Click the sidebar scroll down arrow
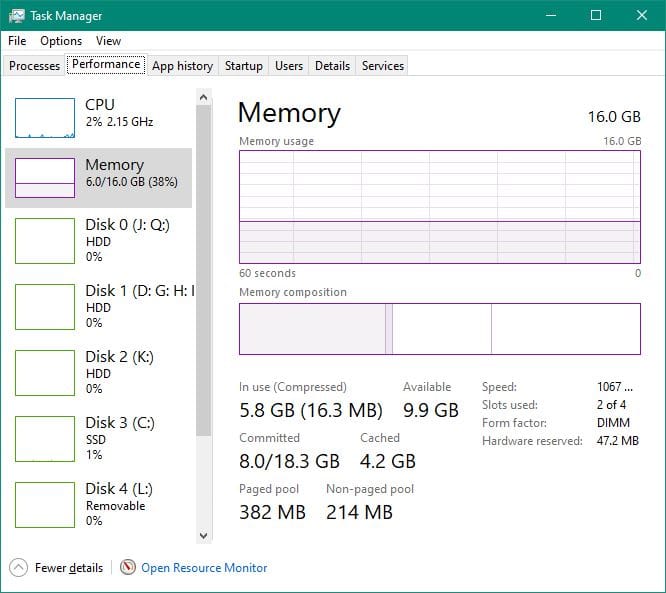The image size is (666, 593). [203, 535]
